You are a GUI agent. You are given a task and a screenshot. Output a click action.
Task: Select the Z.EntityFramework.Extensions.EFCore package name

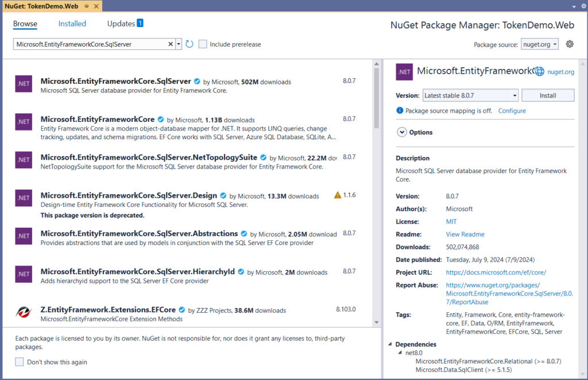[108, 310]
